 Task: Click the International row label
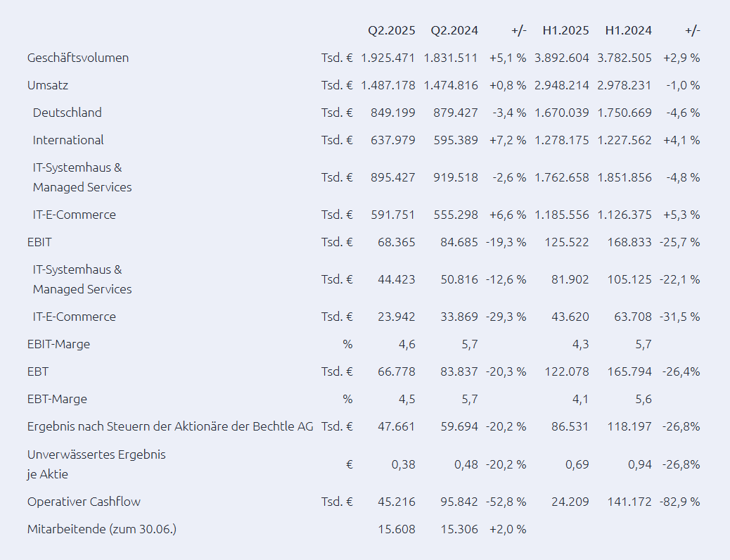[x=68, y=140]
